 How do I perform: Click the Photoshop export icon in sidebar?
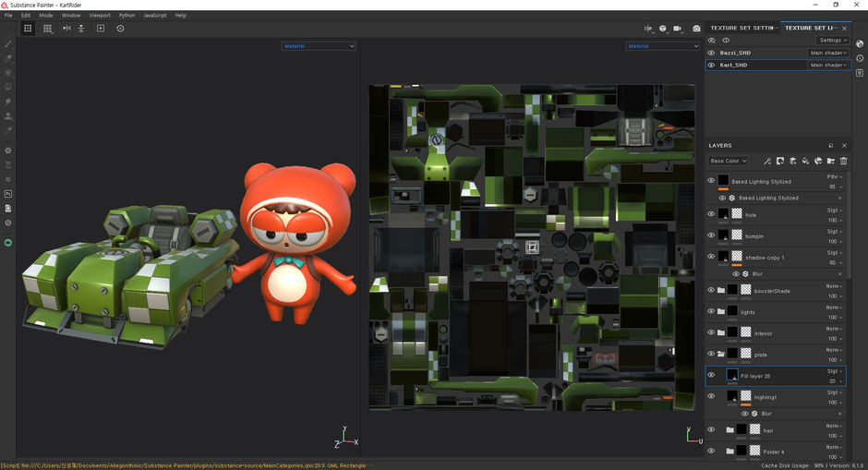point(8,194)
